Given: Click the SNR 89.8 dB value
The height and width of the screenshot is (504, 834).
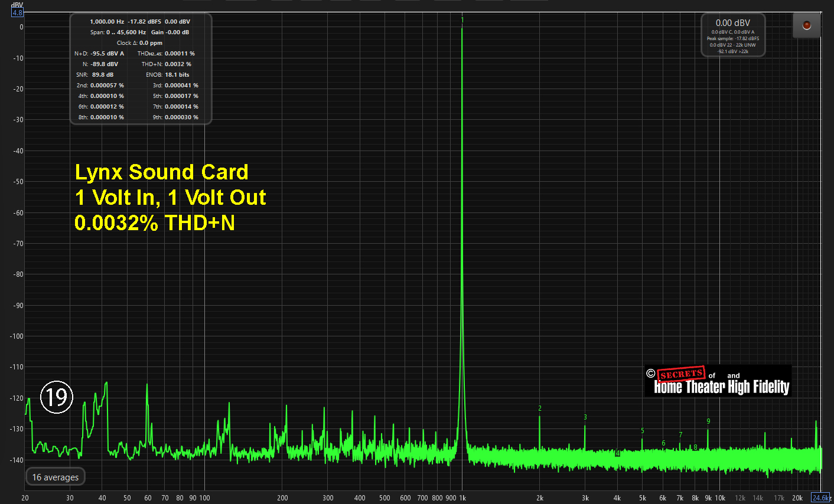Looking at the screenshot, I should [x=103, y=74].
